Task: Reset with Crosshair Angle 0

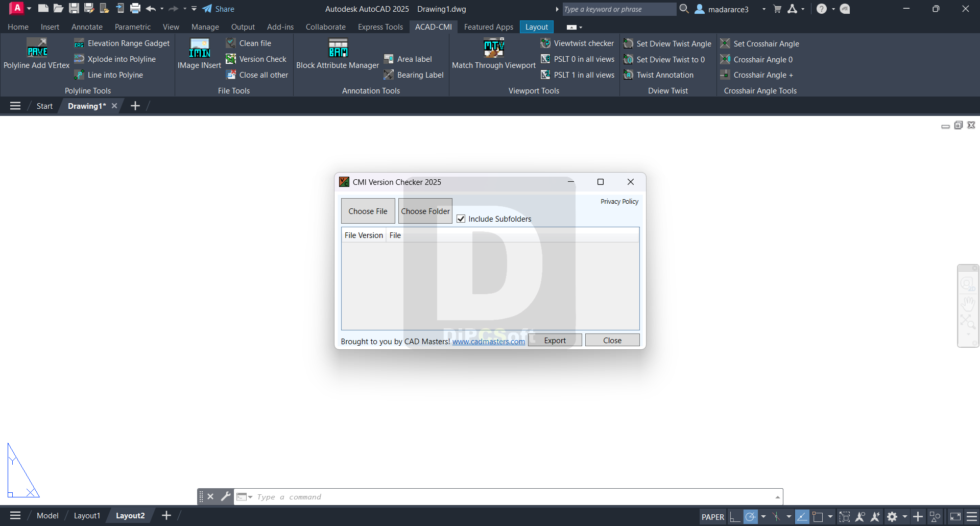Action: pos(756,60)
